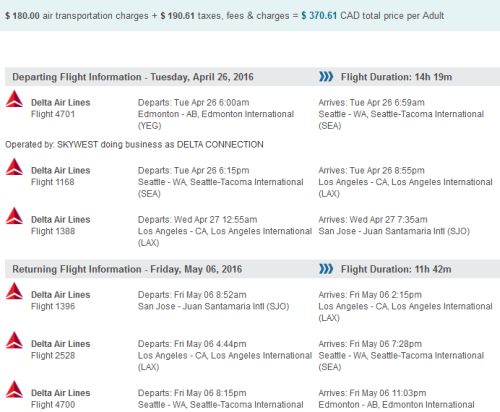Viewport: 500px width, 412px height.
Task: Click Delta logo beside Flight 1396
Action: [14, 291]
